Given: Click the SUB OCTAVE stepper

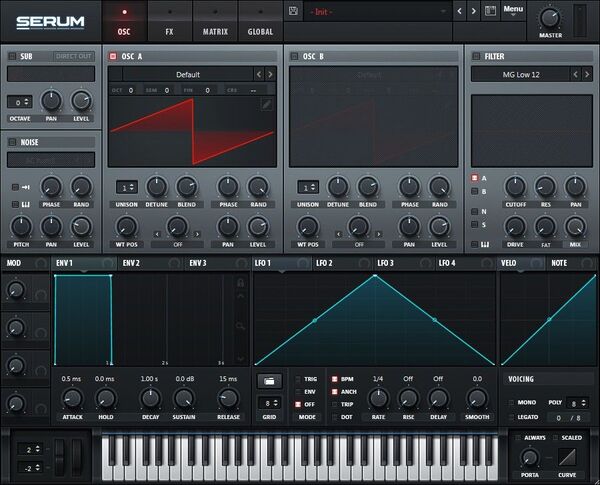Looking at the screenshot, I should [20, 102].
